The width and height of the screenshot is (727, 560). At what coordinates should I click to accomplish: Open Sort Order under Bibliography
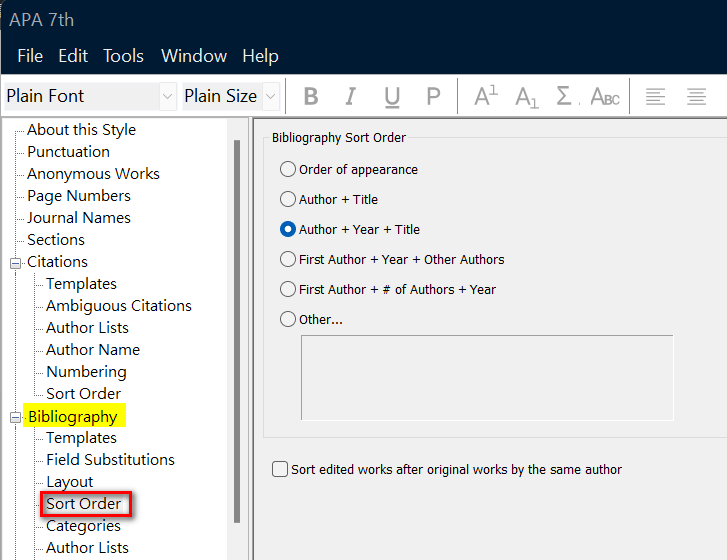click(x=83, y=504)
